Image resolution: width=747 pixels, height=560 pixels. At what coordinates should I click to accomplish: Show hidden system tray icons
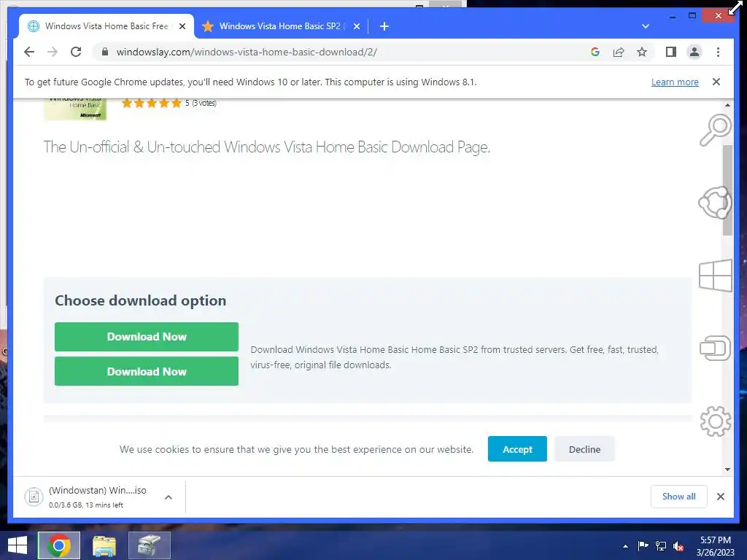[625, 546]
